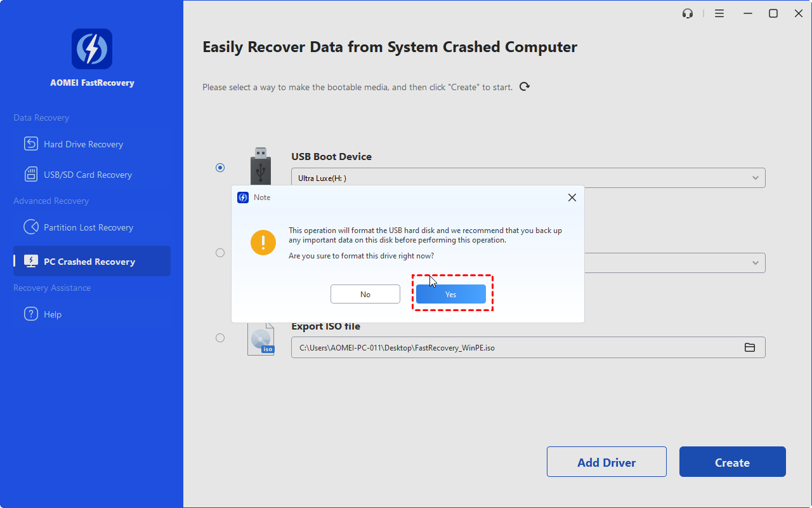Click the ISO file path field

tap(514, 347)
